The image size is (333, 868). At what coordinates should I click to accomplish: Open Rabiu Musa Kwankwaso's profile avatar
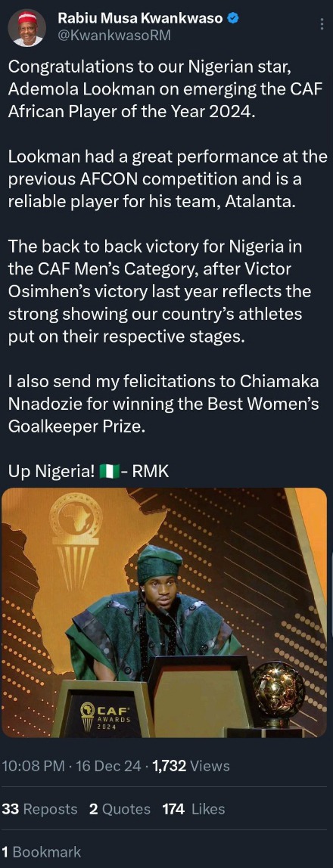click(26, 28)
